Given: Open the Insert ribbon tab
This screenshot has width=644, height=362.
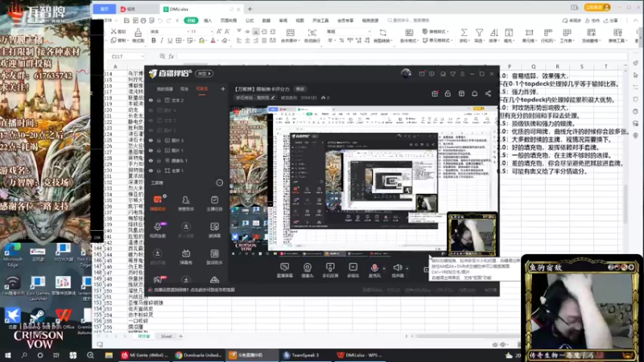Looking at the screenshot, I should 208,21.
